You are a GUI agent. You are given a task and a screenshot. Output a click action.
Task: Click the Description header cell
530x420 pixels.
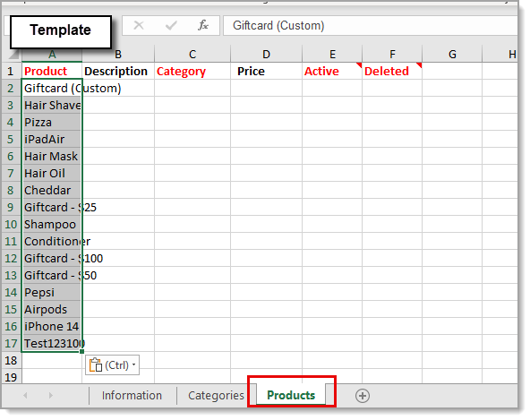click(118, 71)
